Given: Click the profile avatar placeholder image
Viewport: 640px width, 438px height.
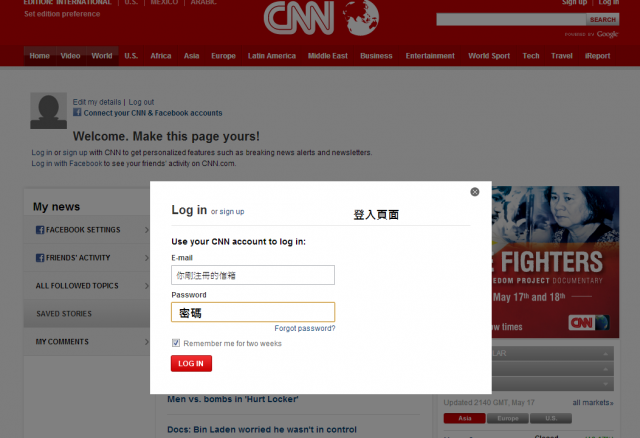Looking at the screenshot, I should 49,111.
